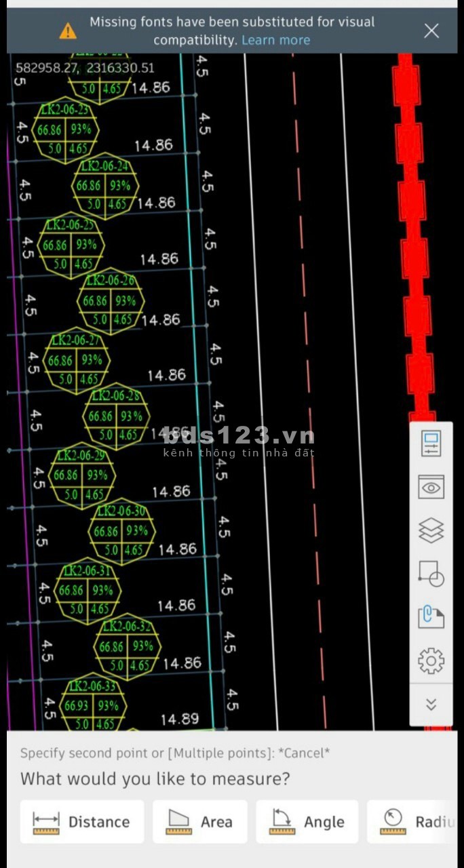Collapse the sidebar with double chevron
The width and height of the screenshot is (464, 868).
pyautogui.click(x=431, y=705)
